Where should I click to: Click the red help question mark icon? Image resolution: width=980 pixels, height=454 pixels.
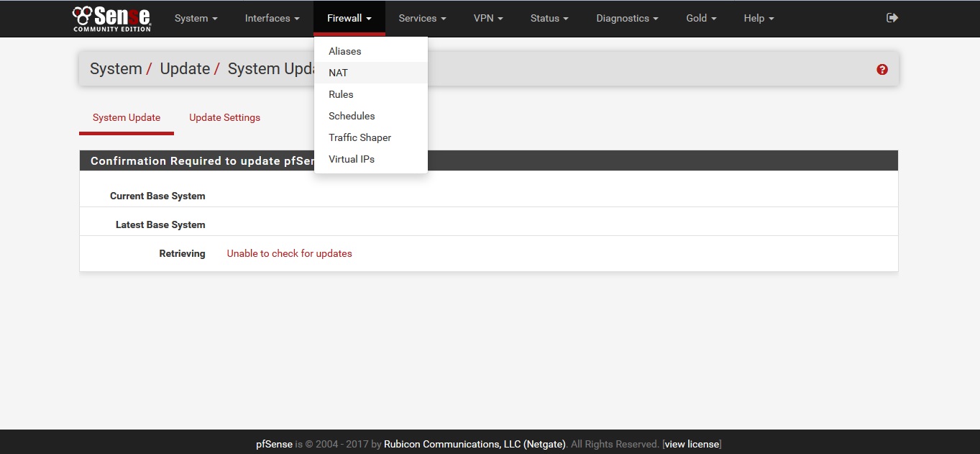tap(882, 70)
